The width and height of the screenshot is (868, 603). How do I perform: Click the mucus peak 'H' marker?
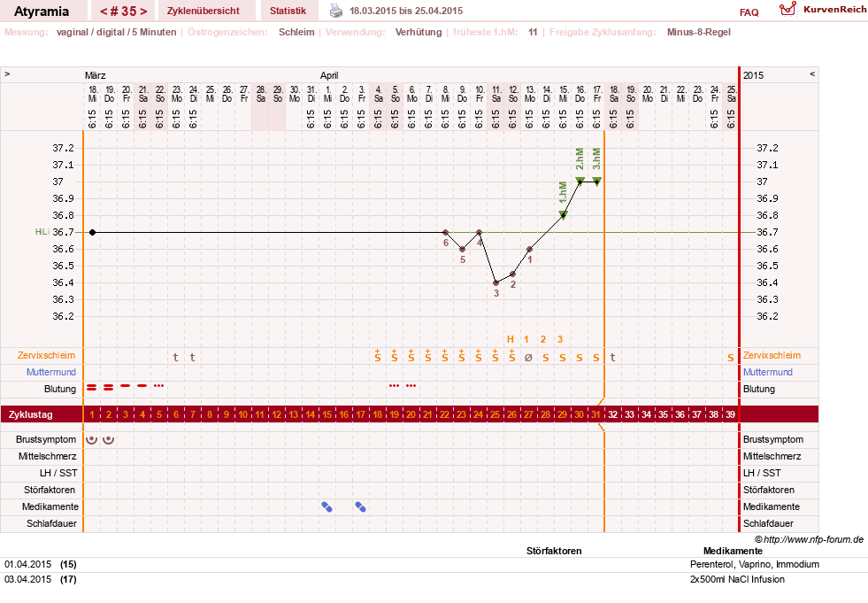[x=511, y=339]
